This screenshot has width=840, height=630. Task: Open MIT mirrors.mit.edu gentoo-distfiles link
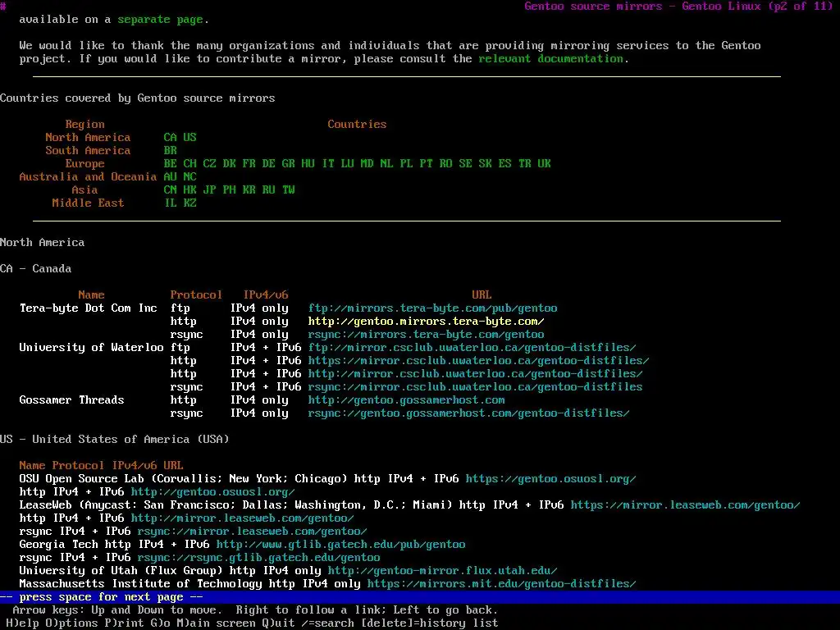[501, 584]
